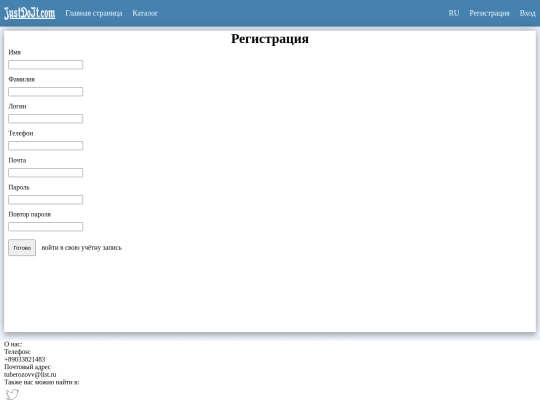Click the JustDoIt.com logo
Viewport: 540px width, 405px height.
point(30,13)
